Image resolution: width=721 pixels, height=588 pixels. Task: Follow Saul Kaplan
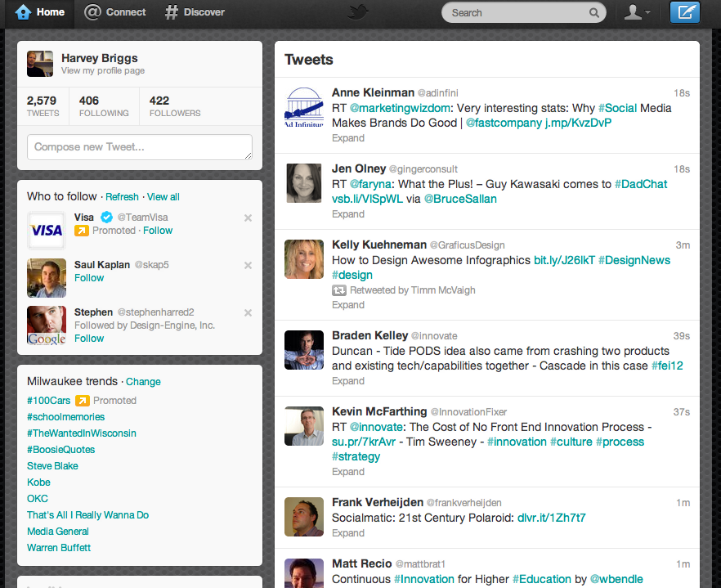(x=88, y=277)
